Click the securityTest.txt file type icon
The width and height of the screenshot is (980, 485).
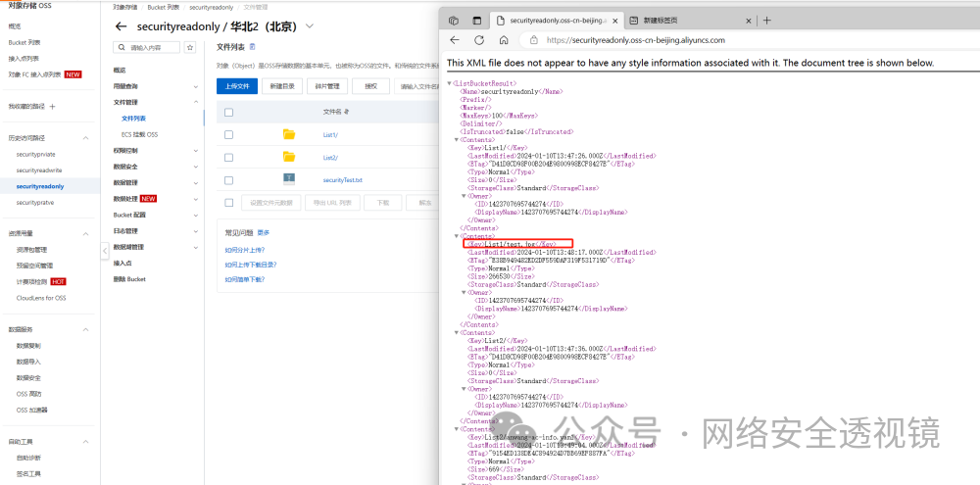point(289,179)
